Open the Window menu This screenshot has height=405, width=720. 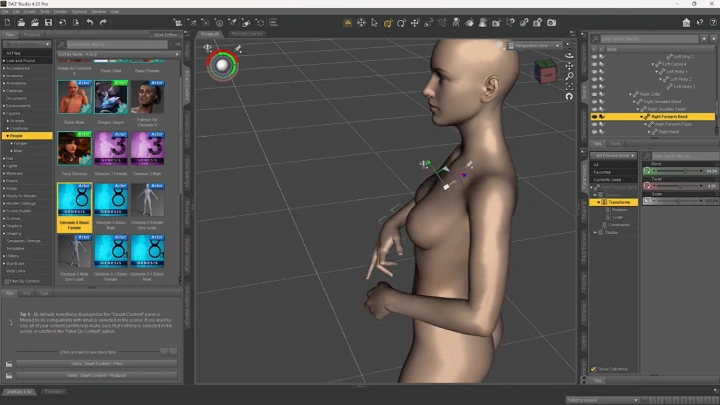pos(98,11)
